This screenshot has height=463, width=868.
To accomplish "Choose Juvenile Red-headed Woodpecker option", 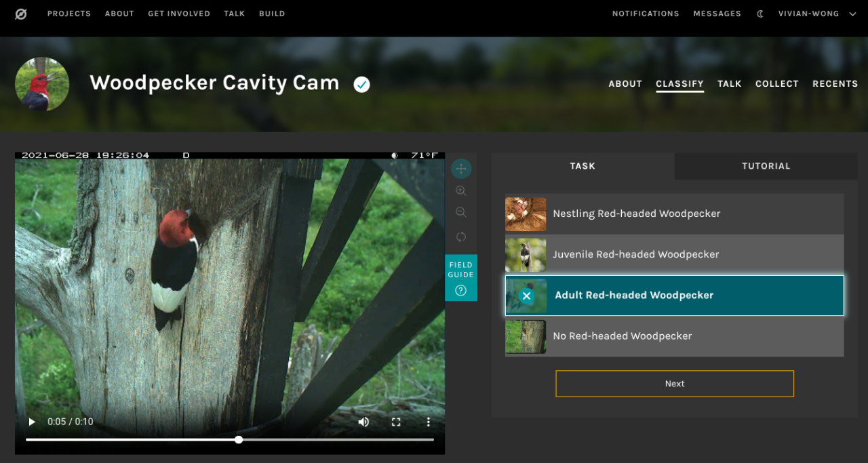I will (x=675, y=254).
